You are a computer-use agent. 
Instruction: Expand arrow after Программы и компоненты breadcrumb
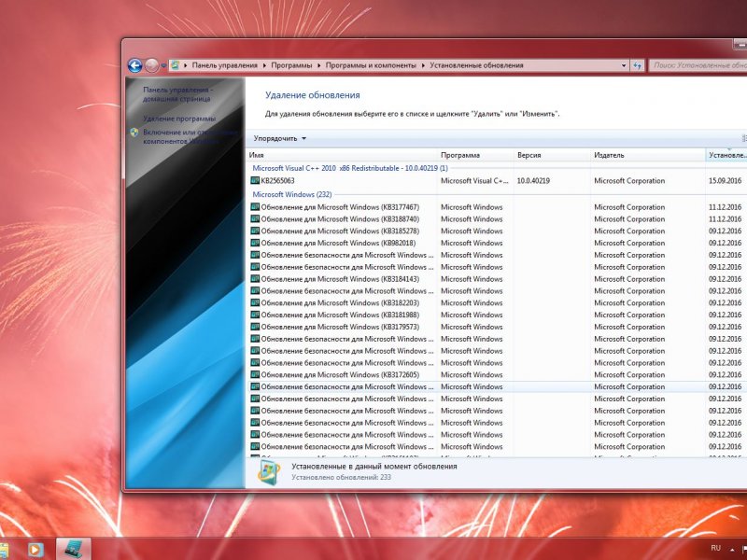[423, 65]
